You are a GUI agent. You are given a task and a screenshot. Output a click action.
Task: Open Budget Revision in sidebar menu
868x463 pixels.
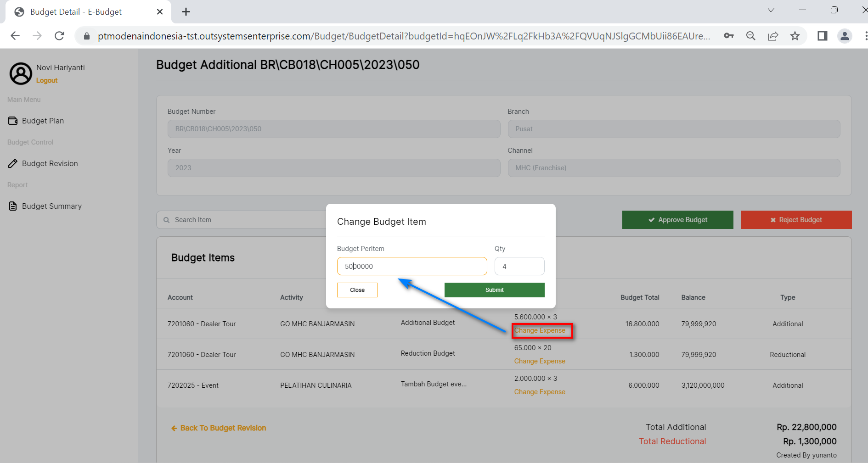coord(50,163)
